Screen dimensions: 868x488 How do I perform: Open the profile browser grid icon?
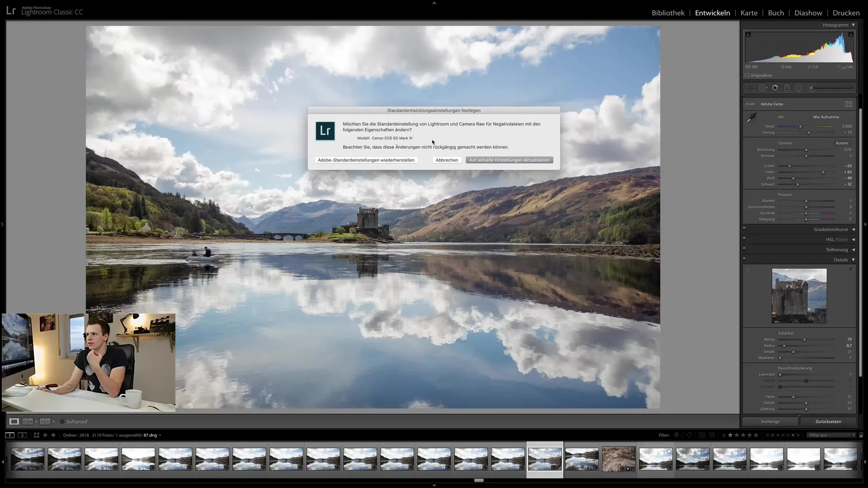[x=849, y=104]
